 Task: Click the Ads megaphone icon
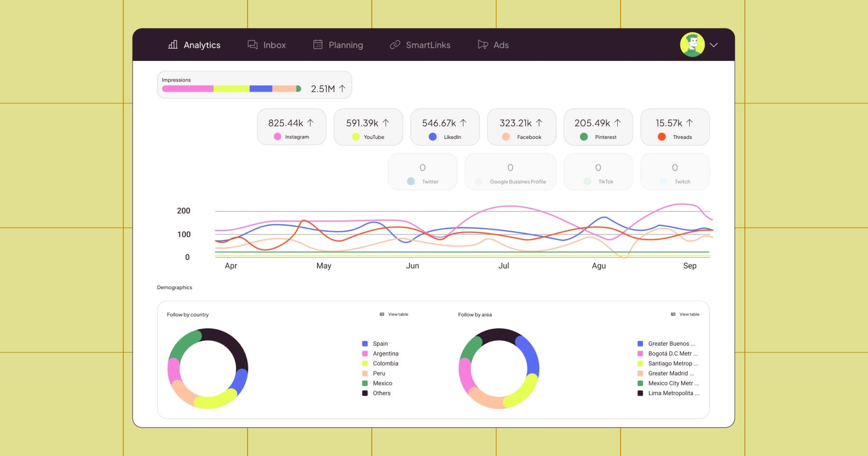[x=483, y=44]
